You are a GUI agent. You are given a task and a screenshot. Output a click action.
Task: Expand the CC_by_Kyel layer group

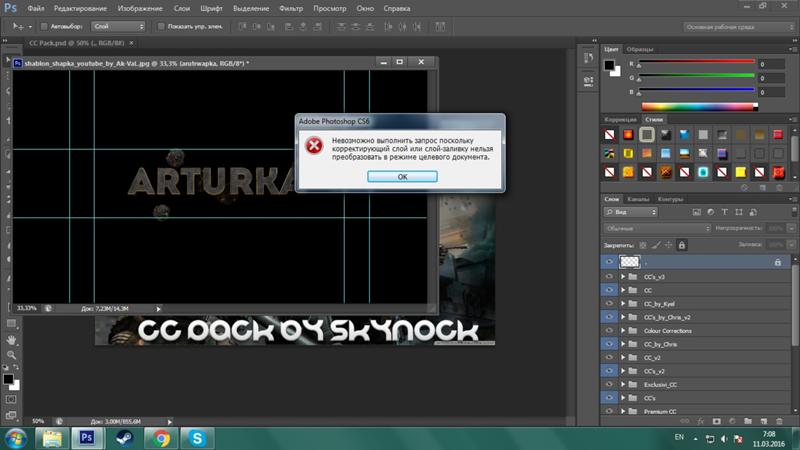tap(623, 304)
